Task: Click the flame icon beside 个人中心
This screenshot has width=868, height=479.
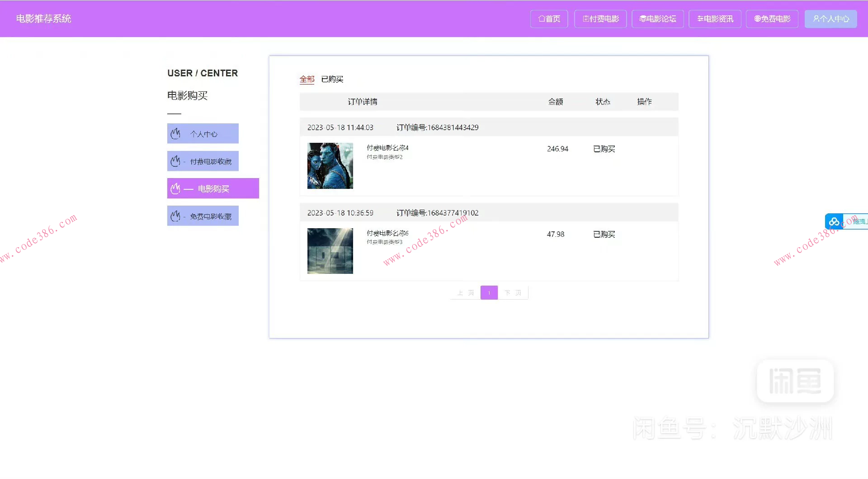Action: (x=175, y=134)
